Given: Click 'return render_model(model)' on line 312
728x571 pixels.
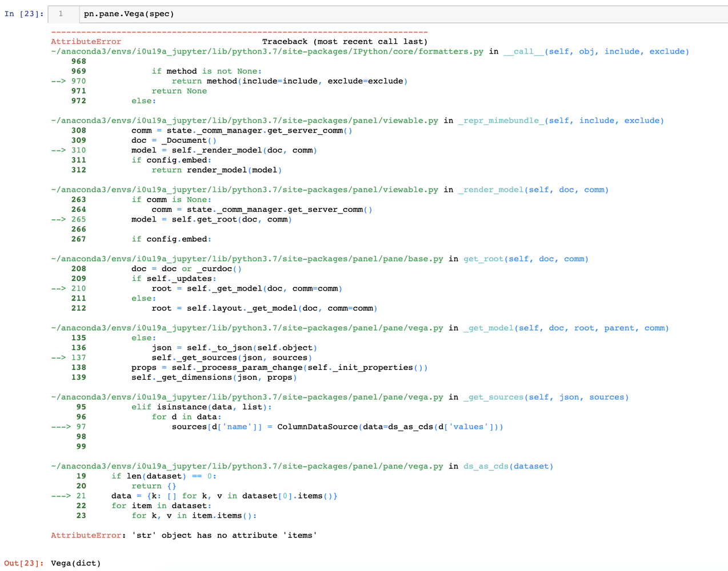Looking at the screenshot, I should tap(217, 170).
